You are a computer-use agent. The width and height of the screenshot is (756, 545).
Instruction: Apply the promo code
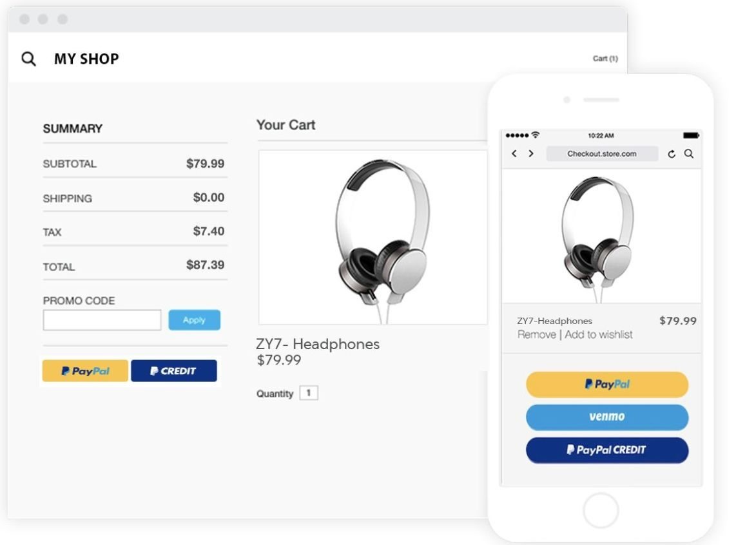(x=194, y=320)
